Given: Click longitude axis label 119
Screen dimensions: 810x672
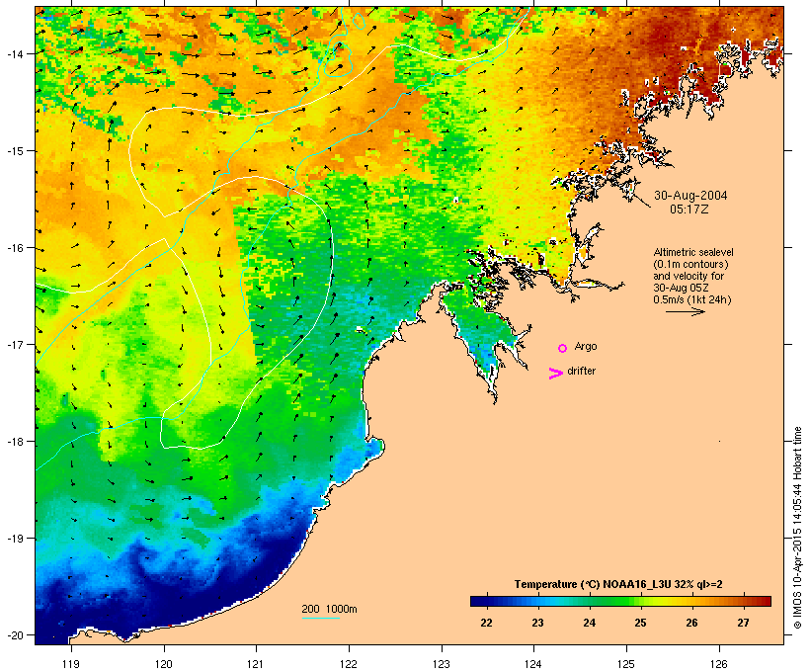Looking at the screenshot, I should (71, 664).
